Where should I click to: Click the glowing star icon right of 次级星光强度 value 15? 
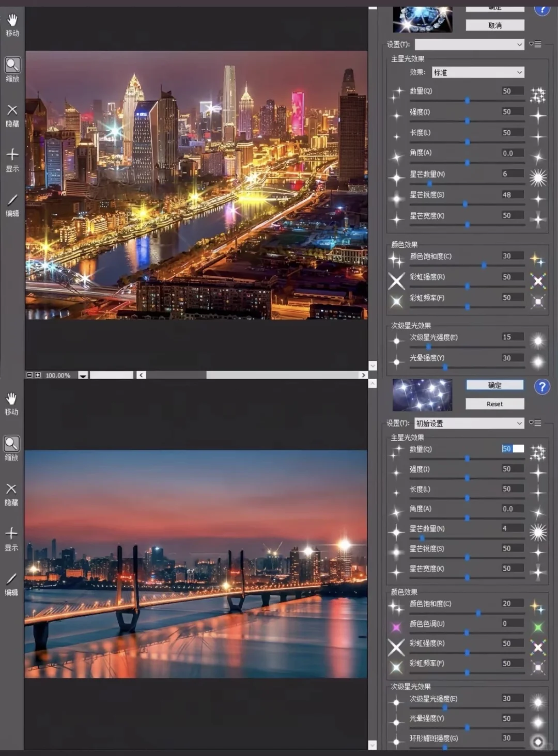click(x=538, y=341)
